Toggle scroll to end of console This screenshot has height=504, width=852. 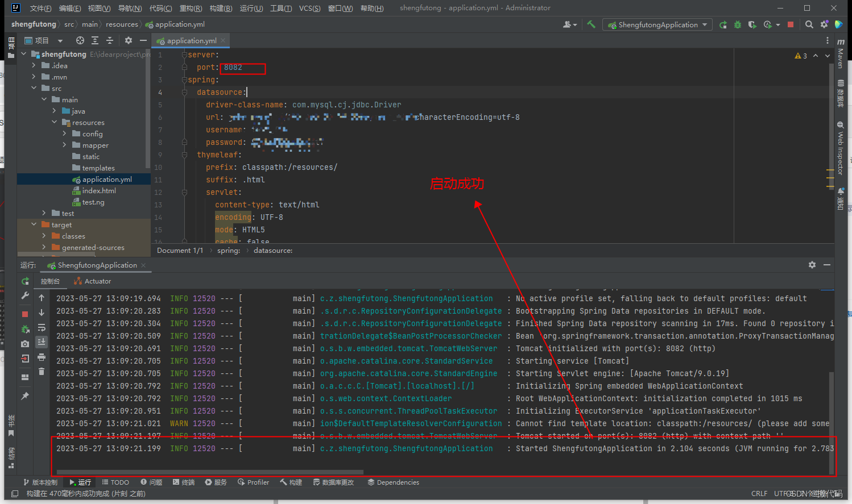click(x=42, y=342)
